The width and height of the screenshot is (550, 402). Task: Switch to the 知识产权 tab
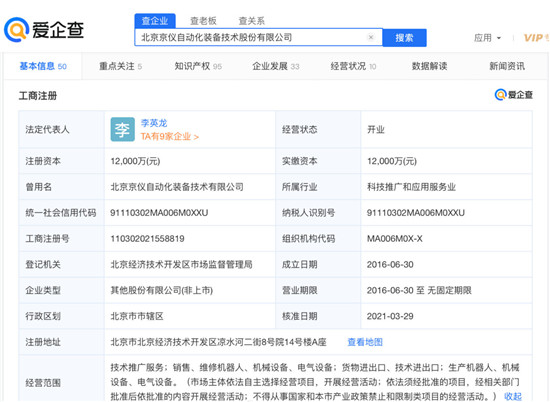pos(198,66)
